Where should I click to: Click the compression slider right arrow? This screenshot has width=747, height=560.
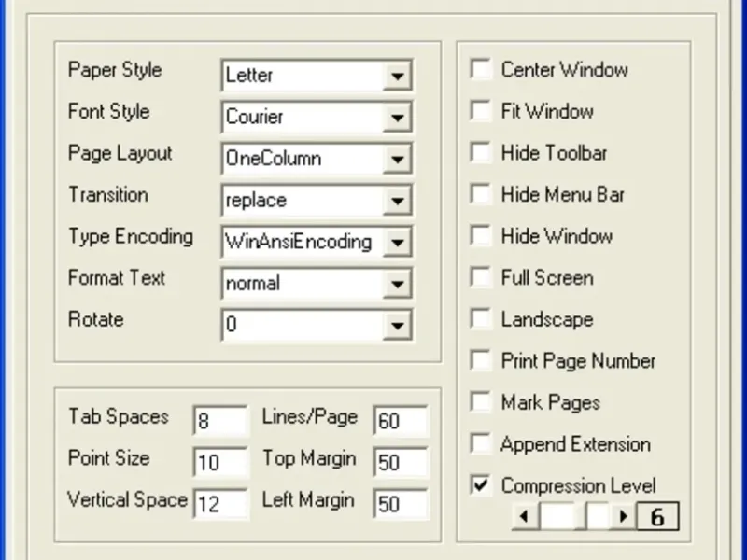[622, 516]
